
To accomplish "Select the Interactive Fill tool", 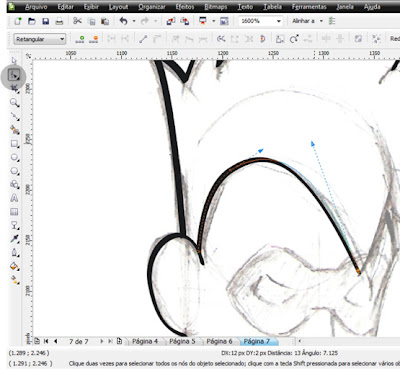I will coord(14,280).
